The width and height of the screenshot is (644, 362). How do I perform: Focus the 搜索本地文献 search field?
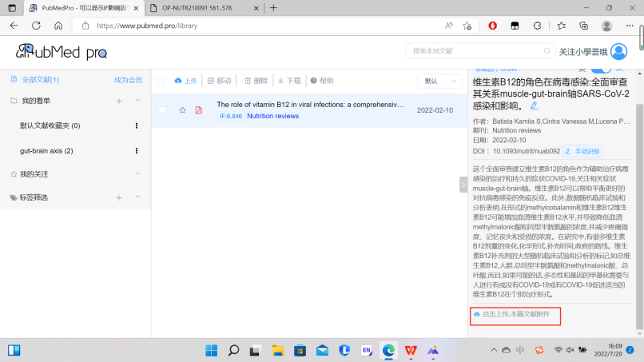pos(476,51)
